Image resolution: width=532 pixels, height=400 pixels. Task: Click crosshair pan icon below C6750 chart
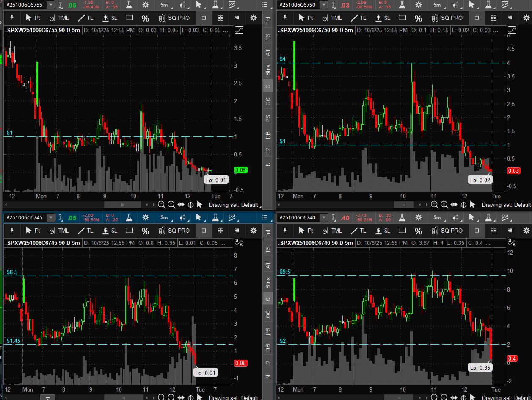463,205
